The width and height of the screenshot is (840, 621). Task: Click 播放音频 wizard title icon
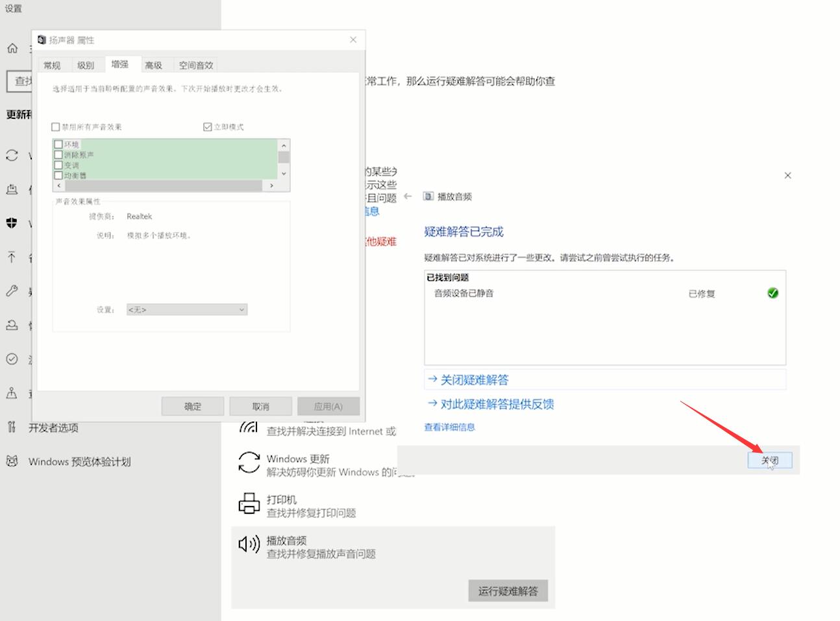pyautogui.click(x=428, y=196)
